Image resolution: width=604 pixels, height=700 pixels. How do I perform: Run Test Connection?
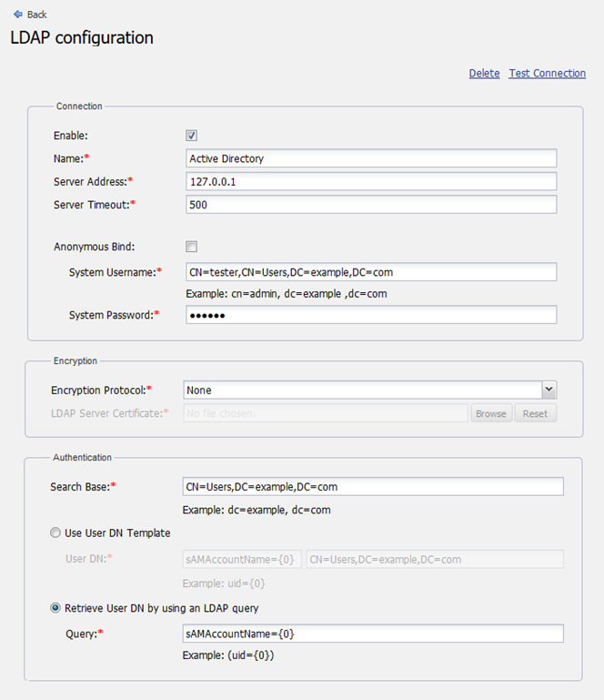tap(547, 73)
